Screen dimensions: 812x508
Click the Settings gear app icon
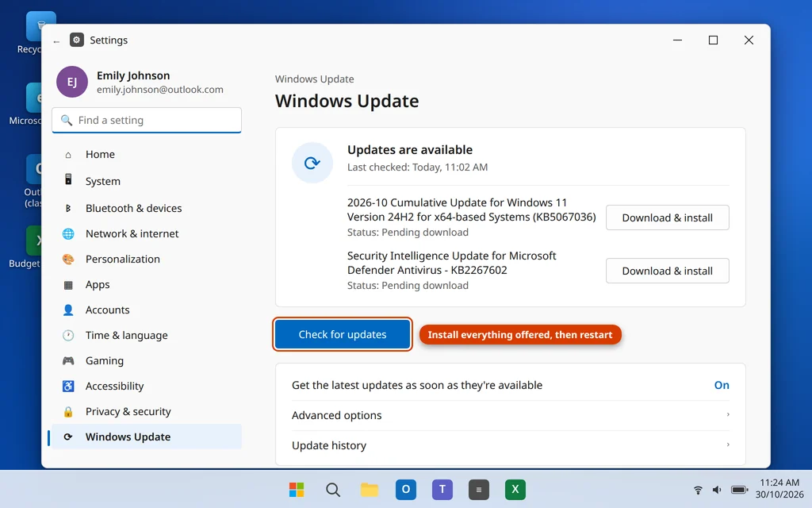(x=77, y=40)
